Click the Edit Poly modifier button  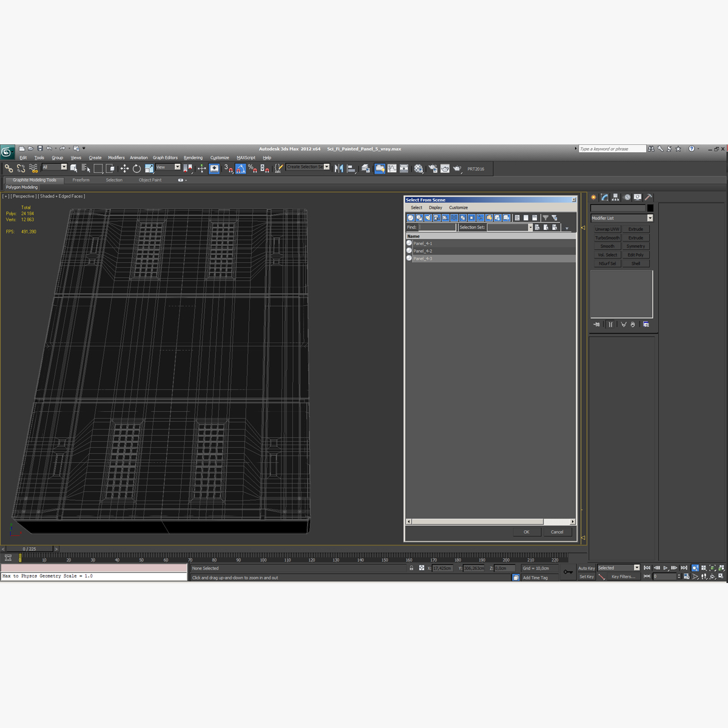(x=636, y=255)
